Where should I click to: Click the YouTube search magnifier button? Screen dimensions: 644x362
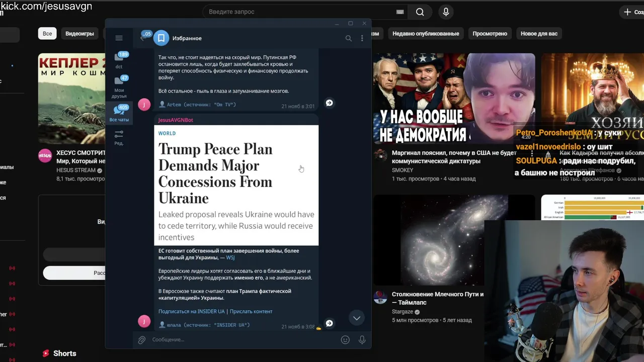coord(420,12)
